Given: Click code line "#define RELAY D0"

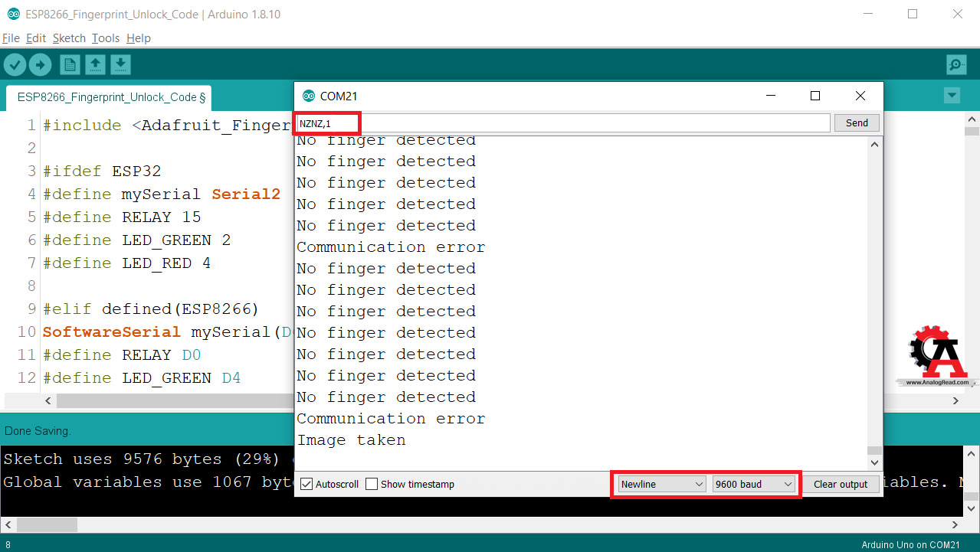Looking at the screenshot, I should 122,354.
